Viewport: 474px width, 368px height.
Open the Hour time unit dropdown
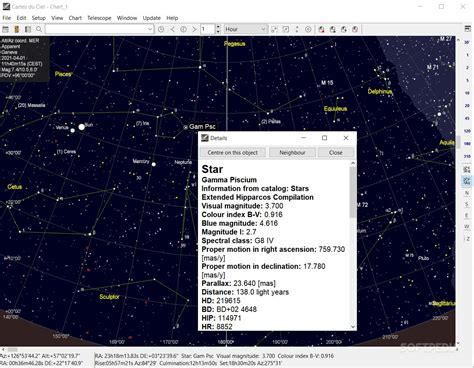pyautogui.click(x=246, y=29)
